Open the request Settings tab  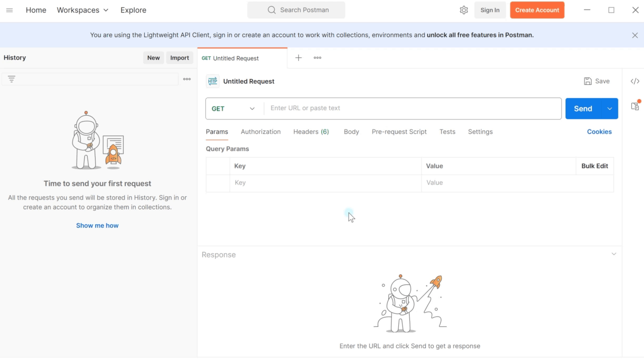[480, 132]
